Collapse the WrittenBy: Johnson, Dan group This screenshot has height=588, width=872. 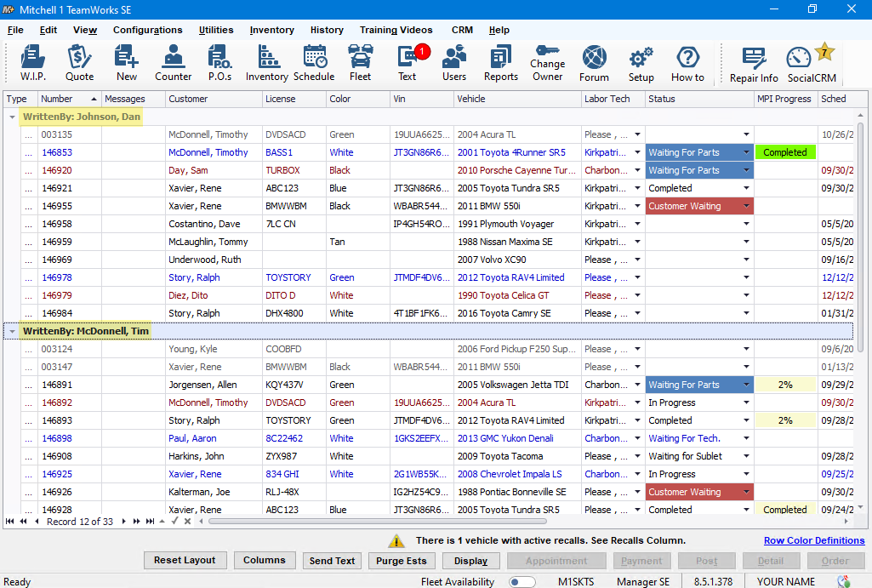pyautogui.click(x=12, y=117)
